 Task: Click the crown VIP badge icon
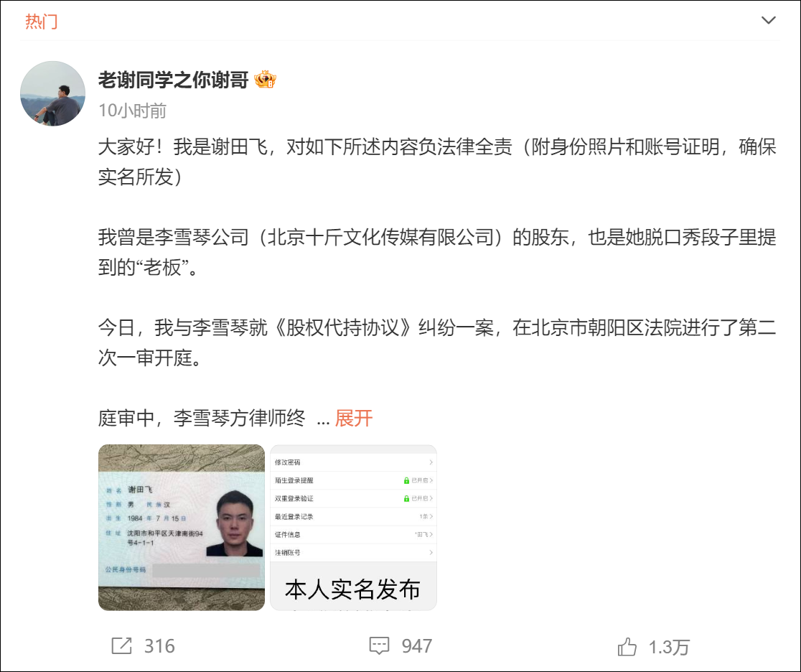click(x=265, y=80)
